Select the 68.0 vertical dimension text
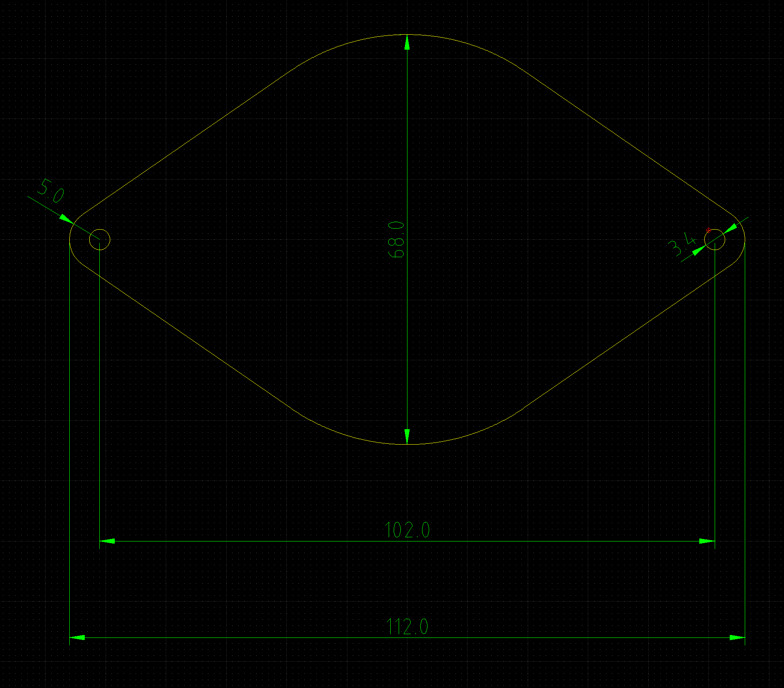This screenshot has width=784, height=688. point(397,239)
